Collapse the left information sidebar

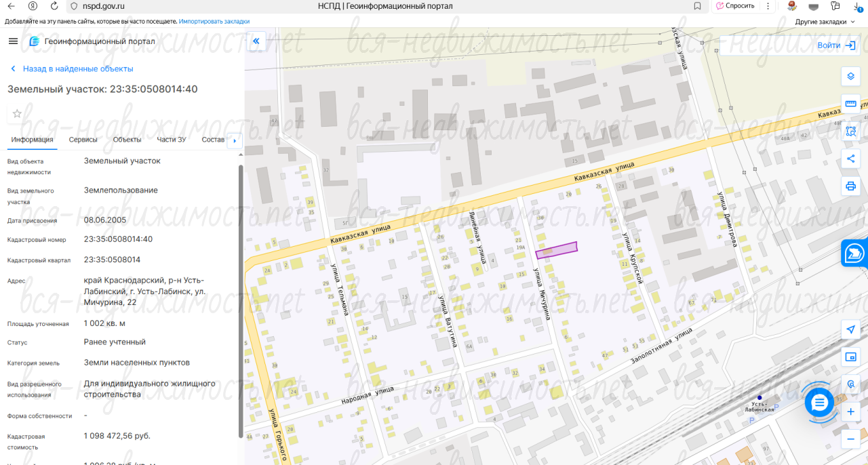click(x=256, y=41)
